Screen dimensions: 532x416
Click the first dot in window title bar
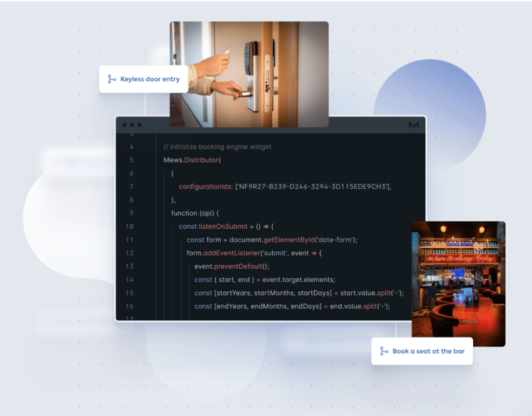[x=125, y=125]
